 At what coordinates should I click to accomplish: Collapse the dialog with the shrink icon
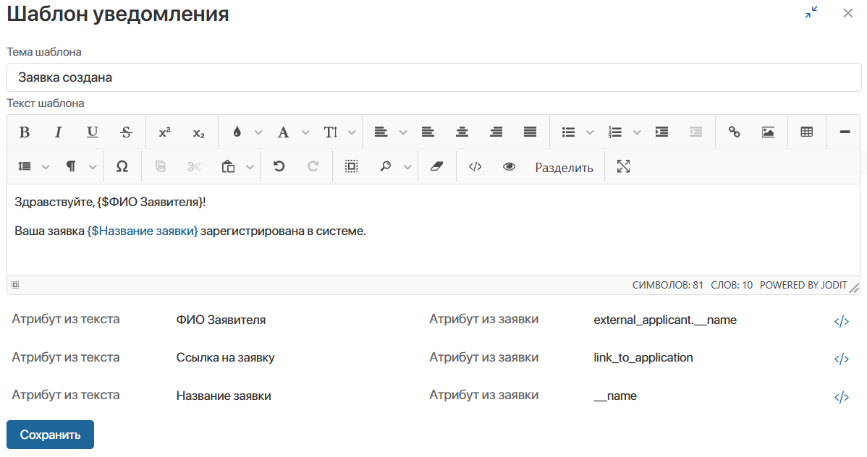point(812,13)
